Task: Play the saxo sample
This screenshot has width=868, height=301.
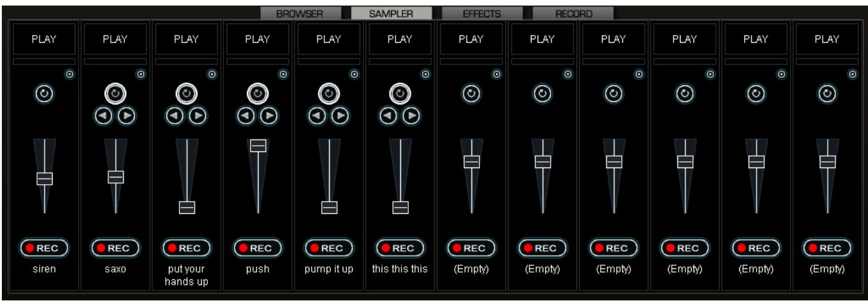Action: click(115, 39)
